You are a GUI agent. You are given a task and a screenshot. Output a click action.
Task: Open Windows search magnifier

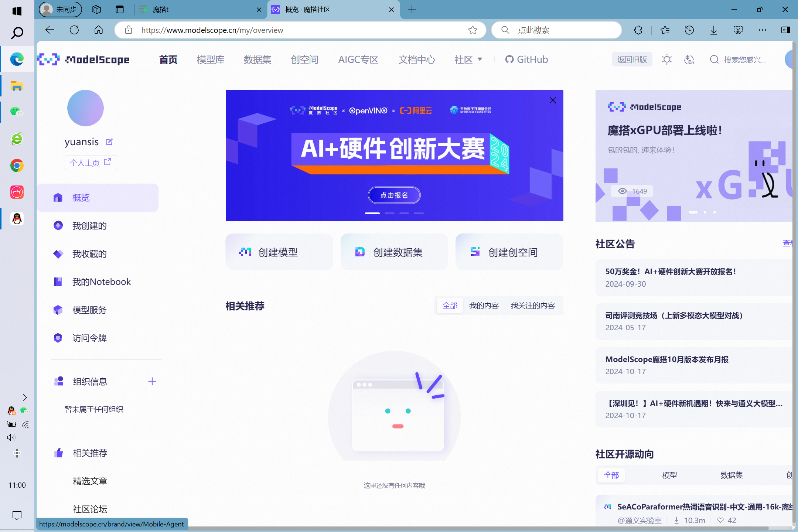point(17,33)
